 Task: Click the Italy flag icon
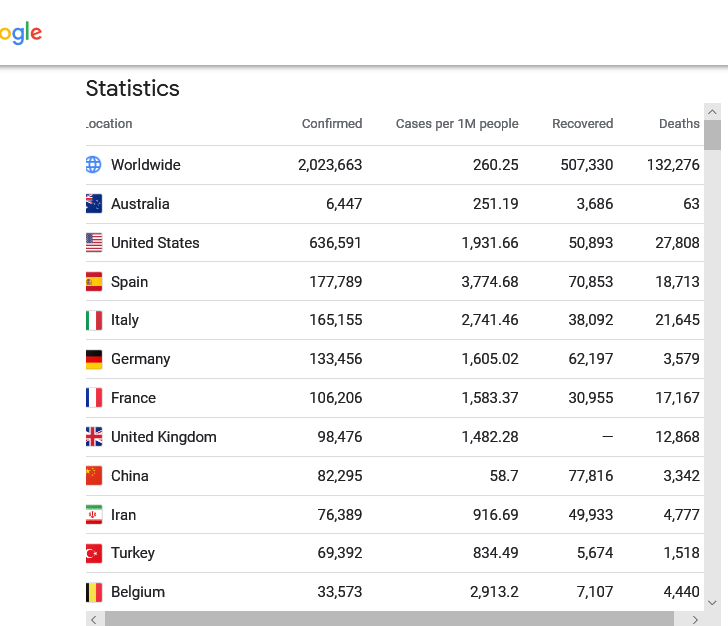[x=94, y=320]
